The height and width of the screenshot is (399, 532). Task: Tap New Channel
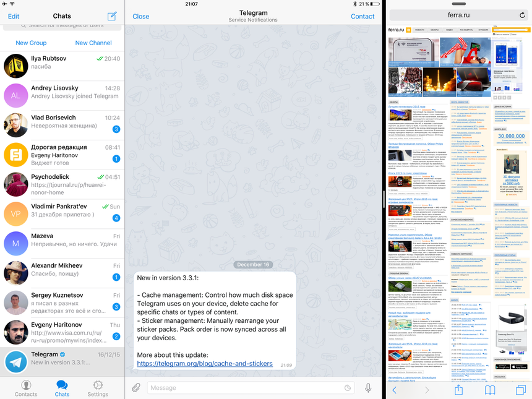[93, 43]
